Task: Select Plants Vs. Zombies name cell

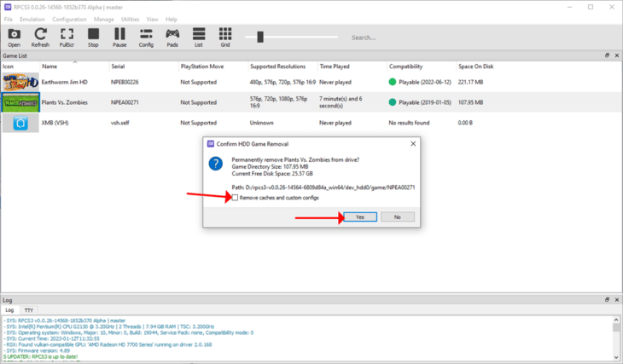Action: (64, 102)
